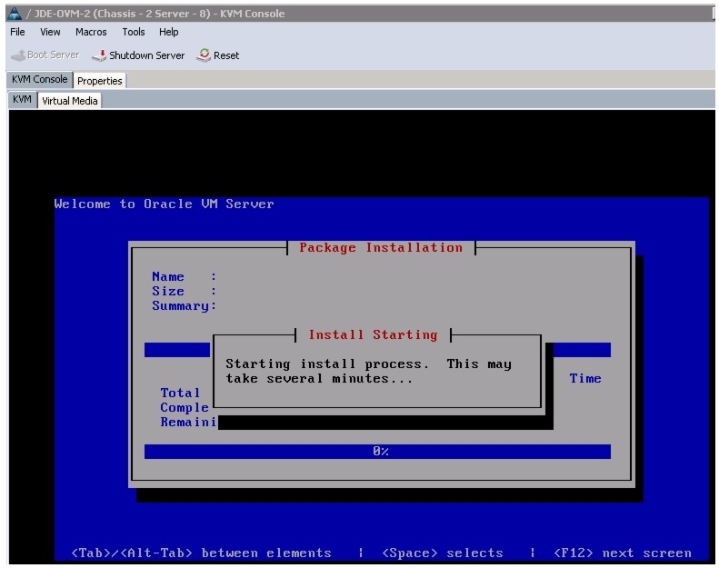Click the 'Summary:' field label

tap(184, 306)
